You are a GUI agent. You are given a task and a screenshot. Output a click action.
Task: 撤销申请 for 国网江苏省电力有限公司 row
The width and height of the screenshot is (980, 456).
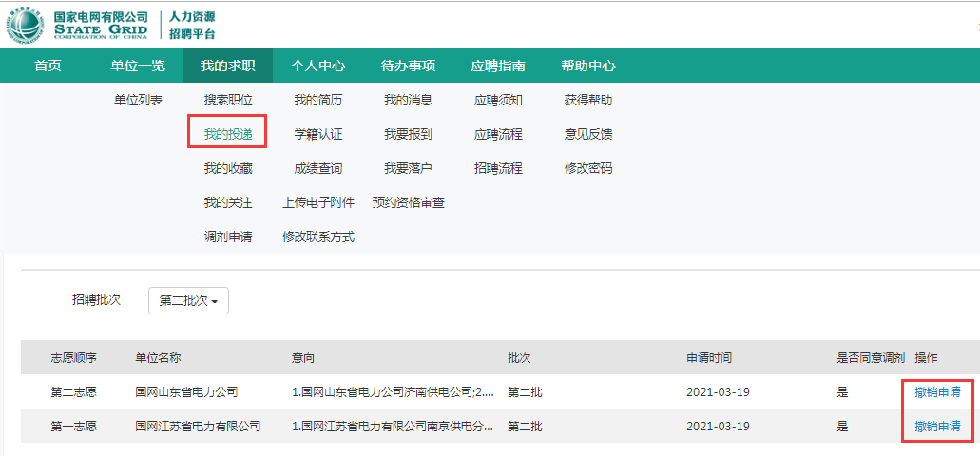[x=936, y=426]
